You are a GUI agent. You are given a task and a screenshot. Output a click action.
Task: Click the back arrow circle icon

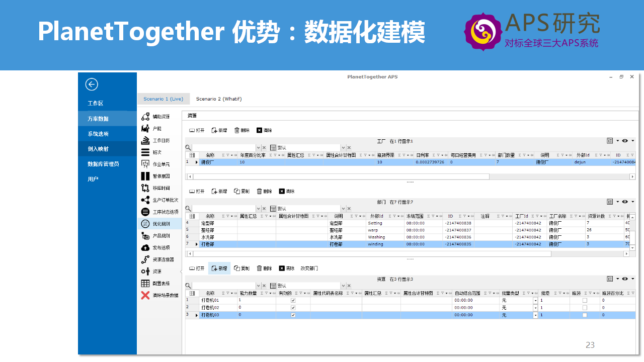[92, 84]
